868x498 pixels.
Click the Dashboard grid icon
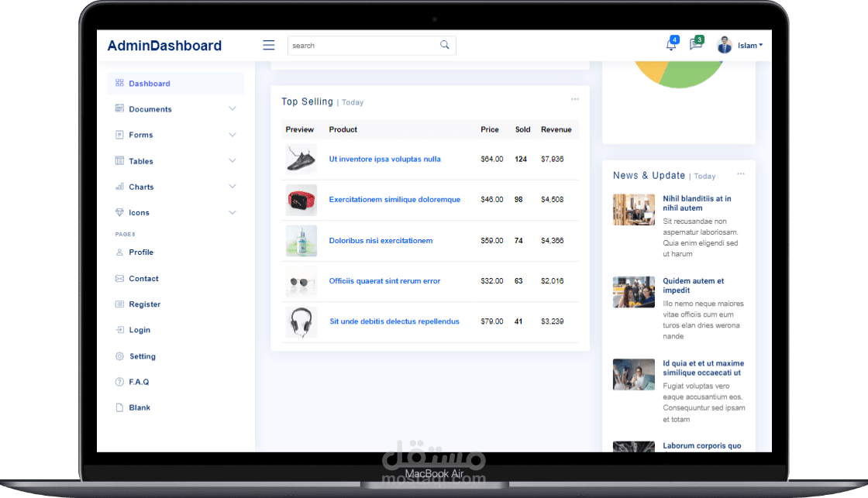(x=119, y=83)
